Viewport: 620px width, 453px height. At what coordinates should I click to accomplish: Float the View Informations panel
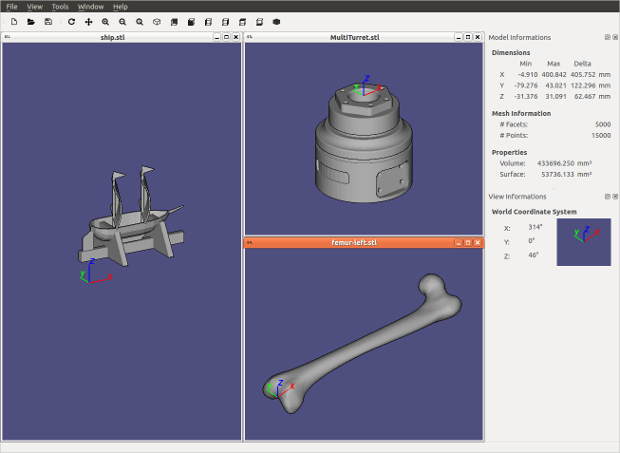coord(607,196)
